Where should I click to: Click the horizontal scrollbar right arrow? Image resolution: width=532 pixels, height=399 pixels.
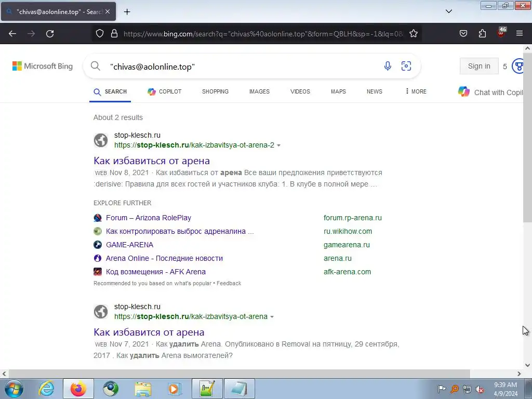(x=519, y=374)
